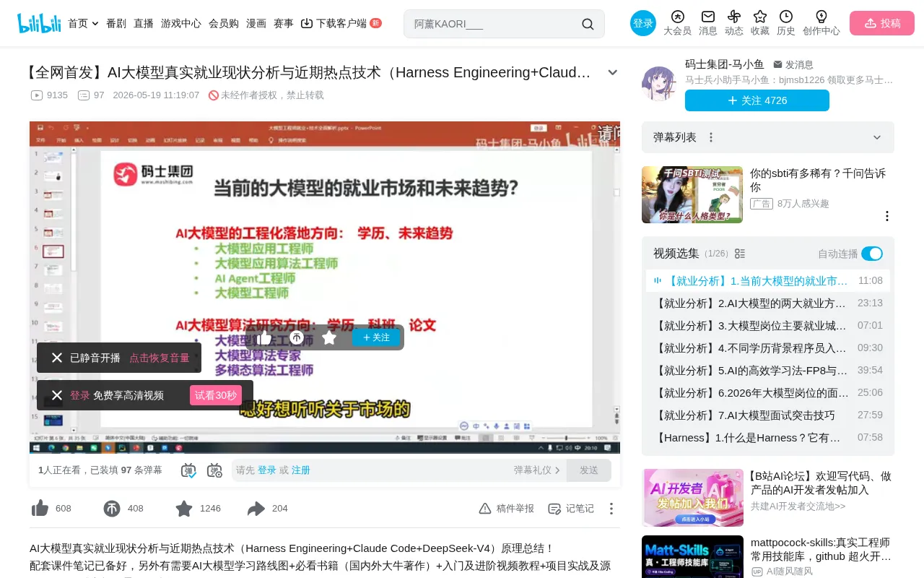
Task: Click 试看30秒 trial button
Action: coord(216,395)
